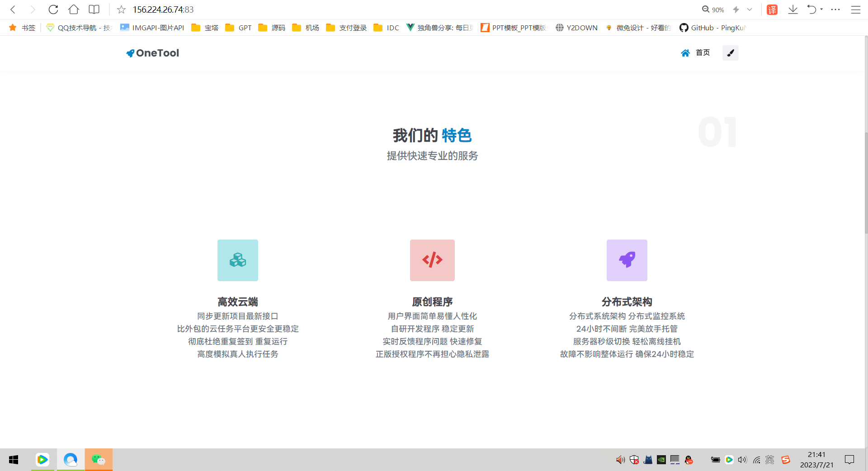This screenshot has width=868, height=471.
Task: Click the paintbrush theme button in header
Action: coord(730,53)
